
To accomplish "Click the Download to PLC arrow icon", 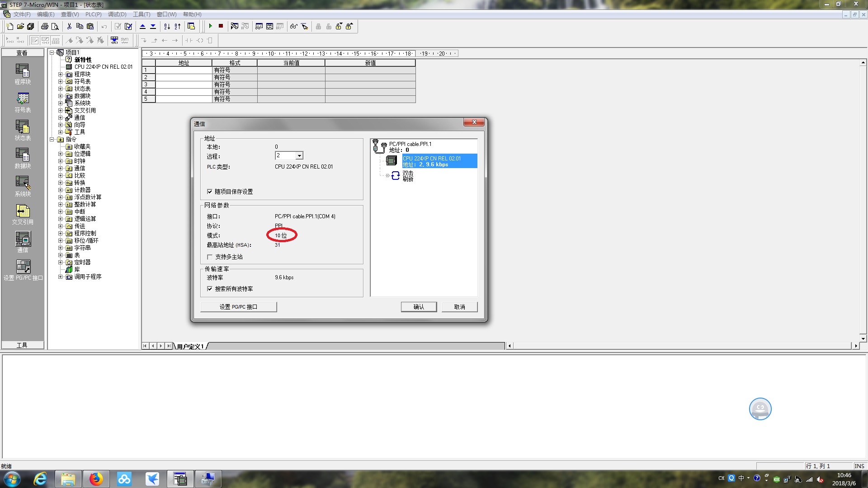I will click(153, 26).
